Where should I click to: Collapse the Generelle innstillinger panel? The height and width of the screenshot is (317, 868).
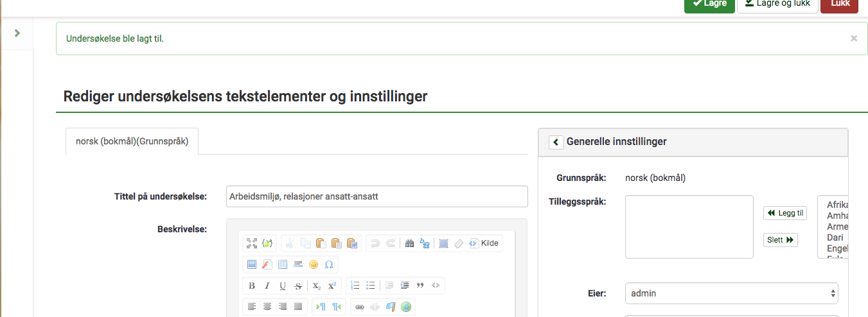(x=556, y=142)
